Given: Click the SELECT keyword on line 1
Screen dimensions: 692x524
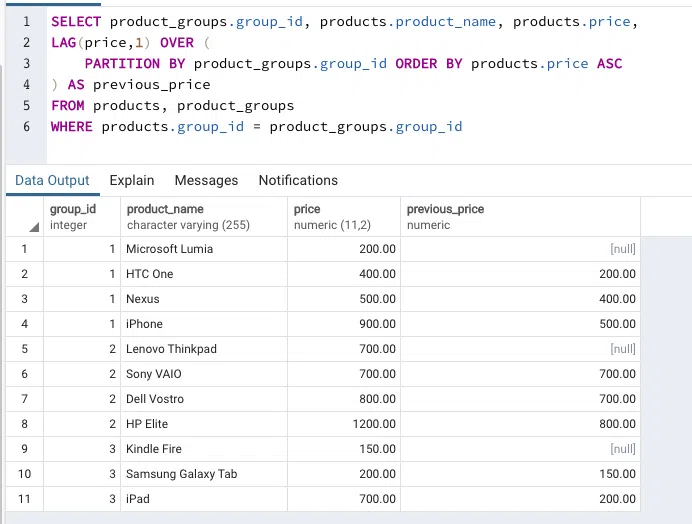Looking at the screenshot, I should [76, 22].
